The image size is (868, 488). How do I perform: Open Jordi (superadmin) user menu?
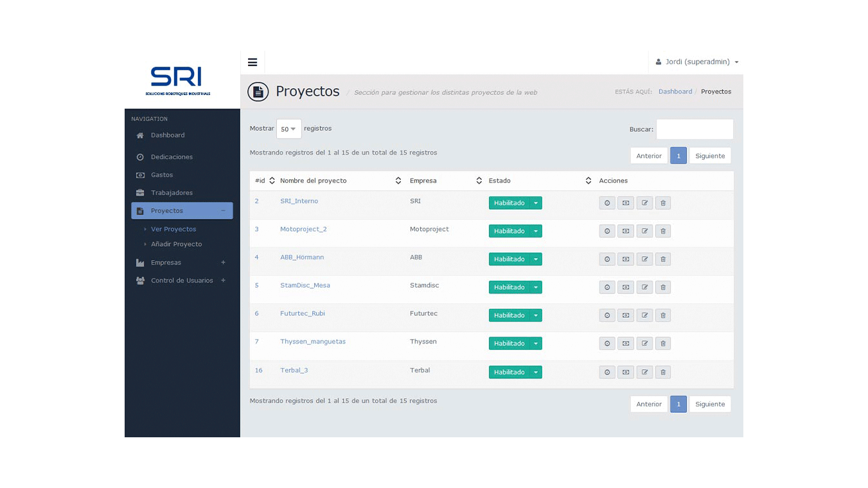tap(697, 62)
